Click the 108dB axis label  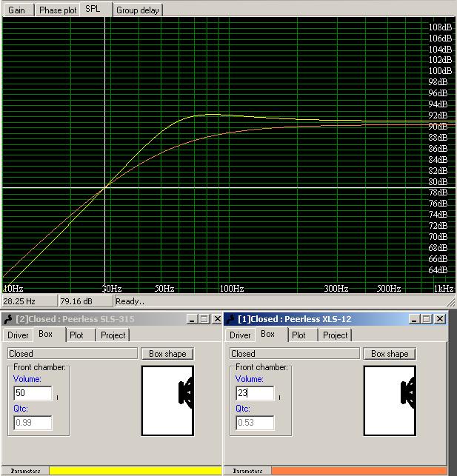tap(440, 27)
